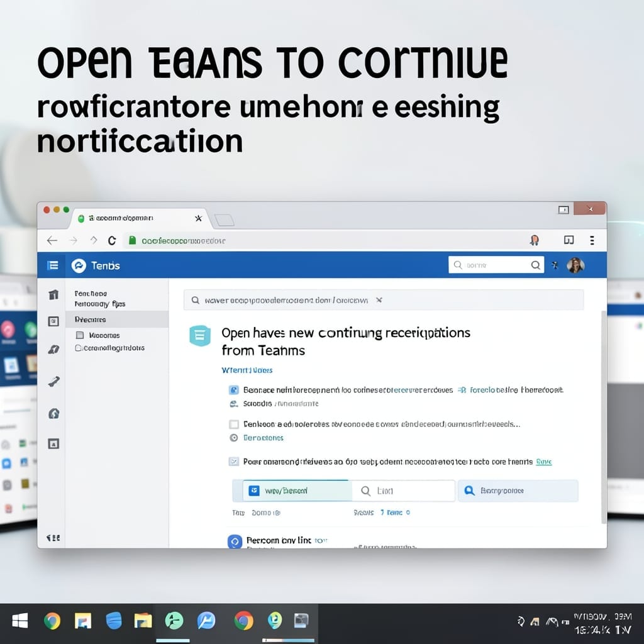644x644 pixels.
Task: Switch to the "wev/Benem" tab
Action: [x=297, y=491]
